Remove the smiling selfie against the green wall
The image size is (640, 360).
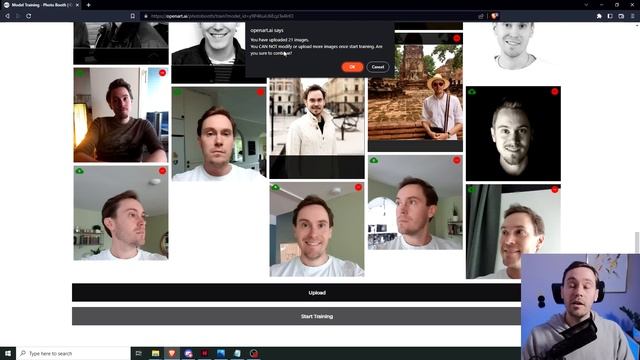coord(358,187)
